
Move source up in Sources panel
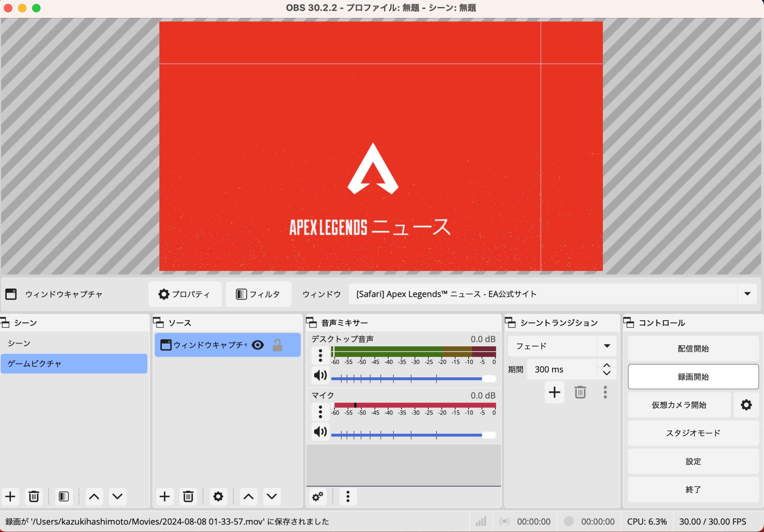[x=249, y=496]
